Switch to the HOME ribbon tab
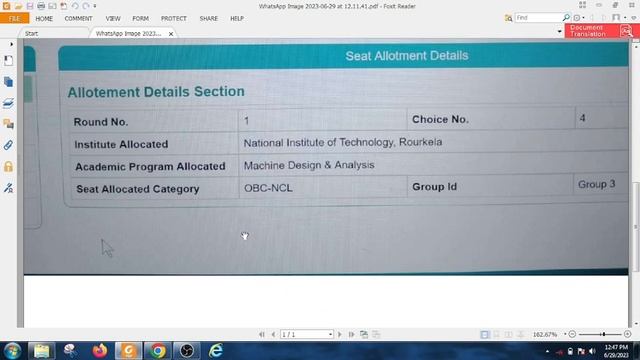640x360 pixels. (x=44, y=18)
